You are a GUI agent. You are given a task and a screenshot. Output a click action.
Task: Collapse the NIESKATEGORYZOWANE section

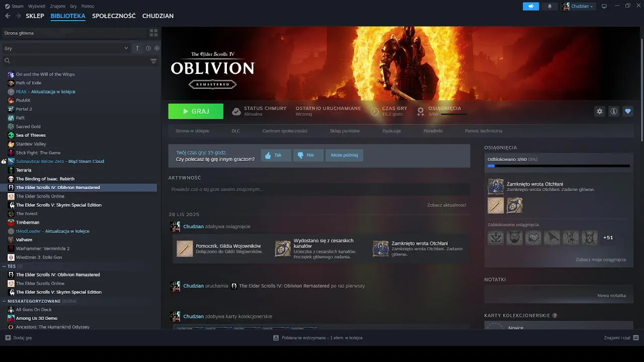pos(4,301)
